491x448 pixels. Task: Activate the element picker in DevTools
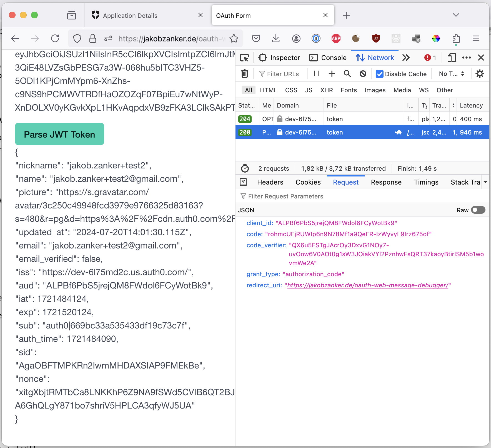pos(244,58)
